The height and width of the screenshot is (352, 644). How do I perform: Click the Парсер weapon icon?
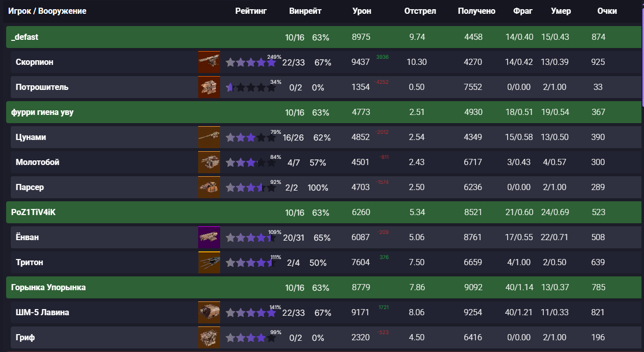209,187
